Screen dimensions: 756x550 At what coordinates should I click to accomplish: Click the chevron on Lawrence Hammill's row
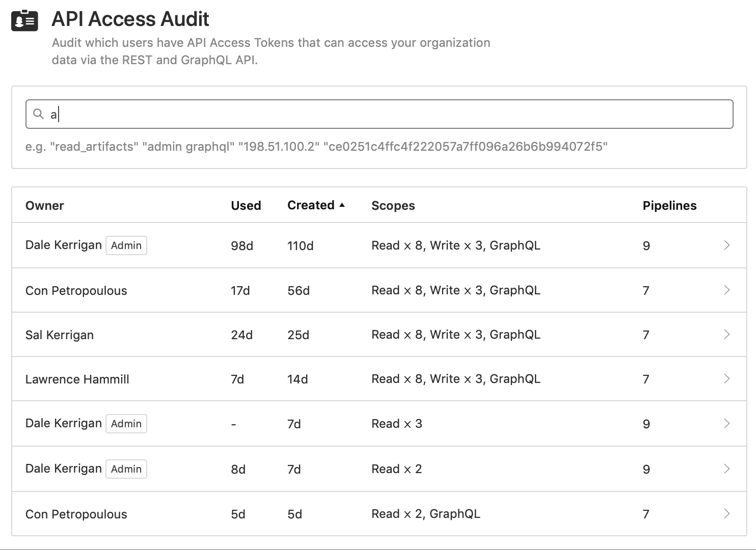tap(727, 379)
